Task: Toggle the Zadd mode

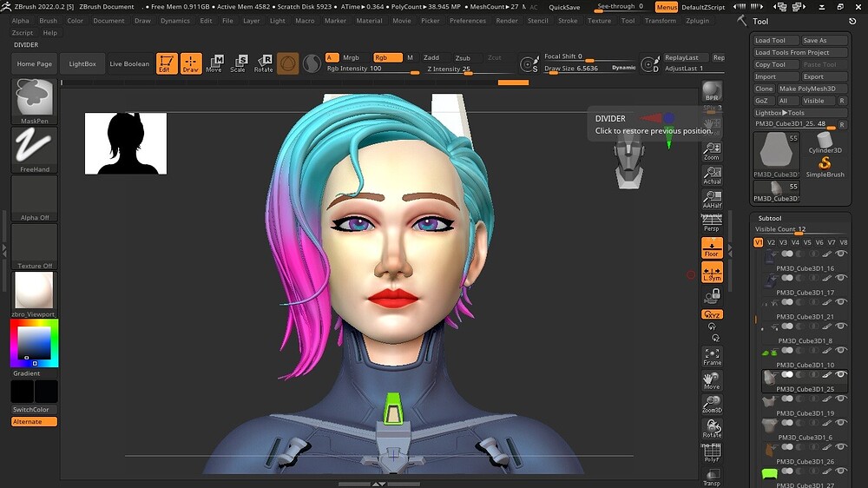Action: pos(431,57)
